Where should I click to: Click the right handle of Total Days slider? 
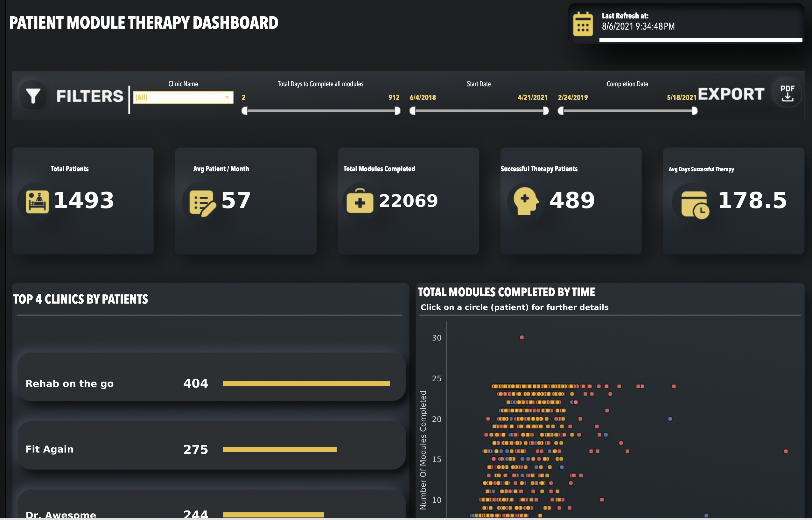(x=397, y=111)
